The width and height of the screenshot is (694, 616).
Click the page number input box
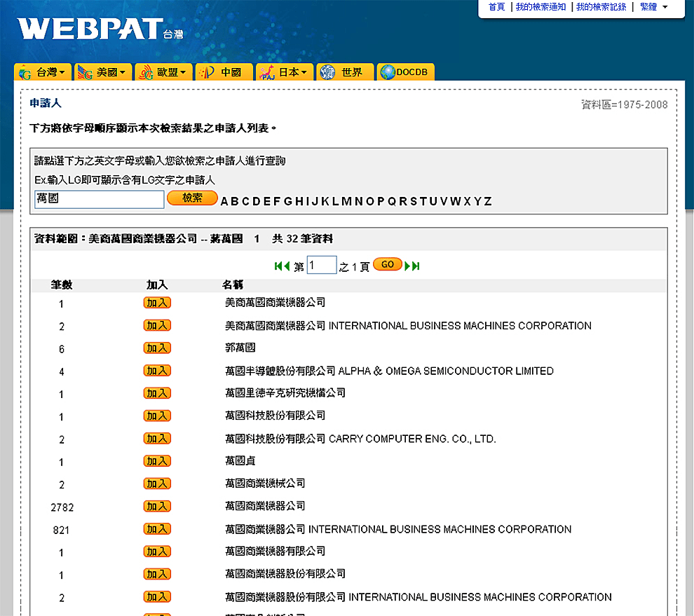coord(322,265)
